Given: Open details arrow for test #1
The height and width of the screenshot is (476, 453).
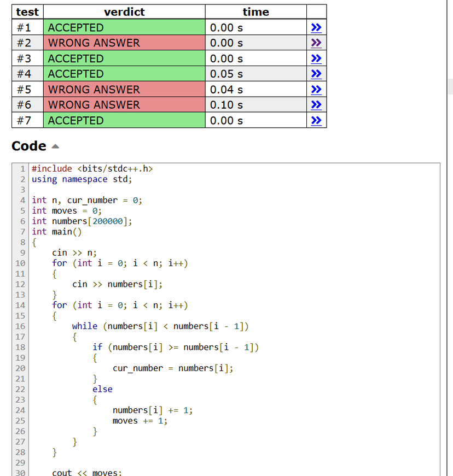Looking at the screenshot, I should coord(316,27).
